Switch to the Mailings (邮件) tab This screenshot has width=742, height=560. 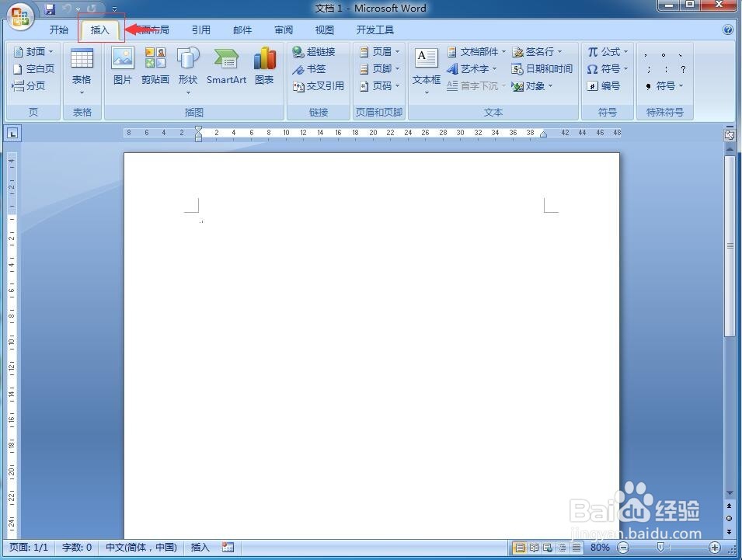242,30
